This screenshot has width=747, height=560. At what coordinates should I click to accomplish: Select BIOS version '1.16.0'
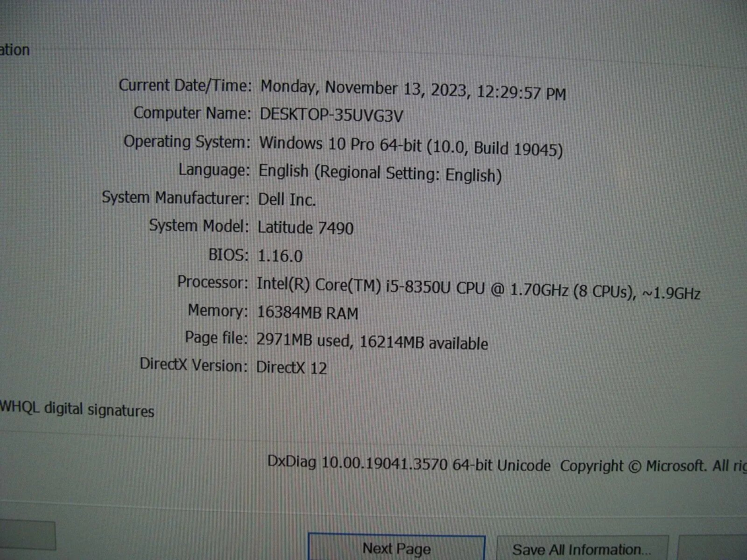coord(280,256)
